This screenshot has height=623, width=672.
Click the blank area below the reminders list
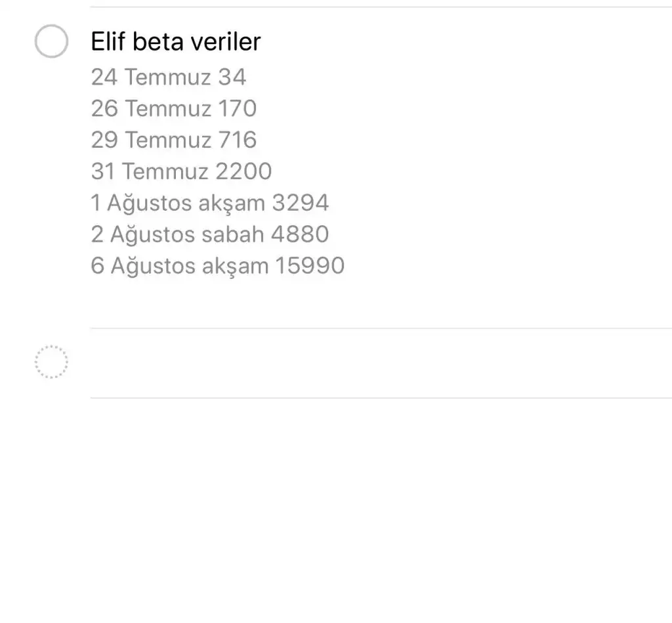[336, 512]
